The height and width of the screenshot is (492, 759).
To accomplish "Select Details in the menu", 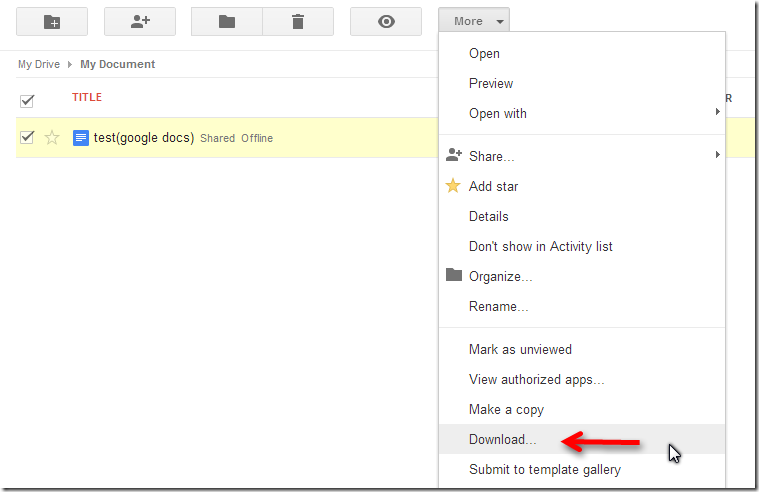I will click(x=582, y=216).
